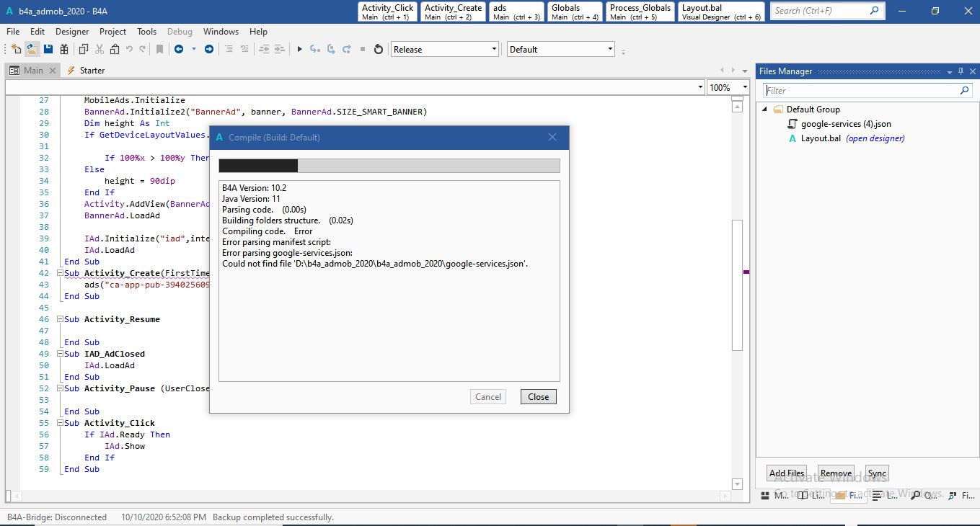Close the Main tab
Screen dimensions: 980x526
pos(52,70)
